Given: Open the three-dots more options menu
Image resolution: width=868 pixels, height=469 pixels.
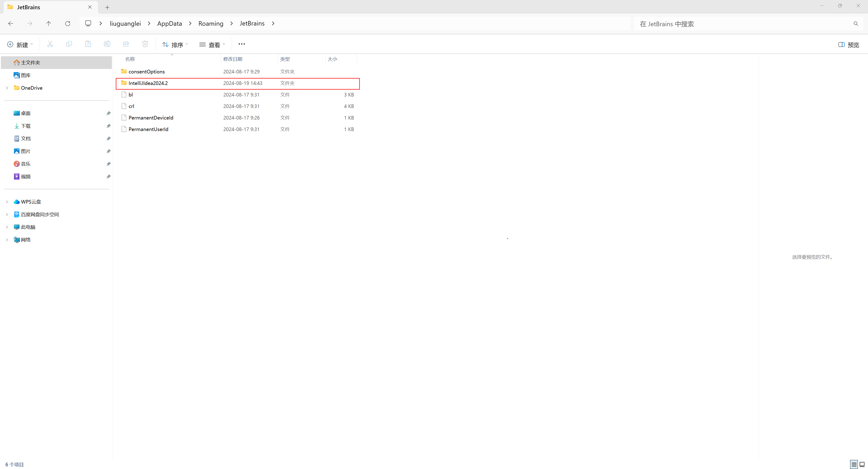Looking at the screenshot, I should (242, 44).
